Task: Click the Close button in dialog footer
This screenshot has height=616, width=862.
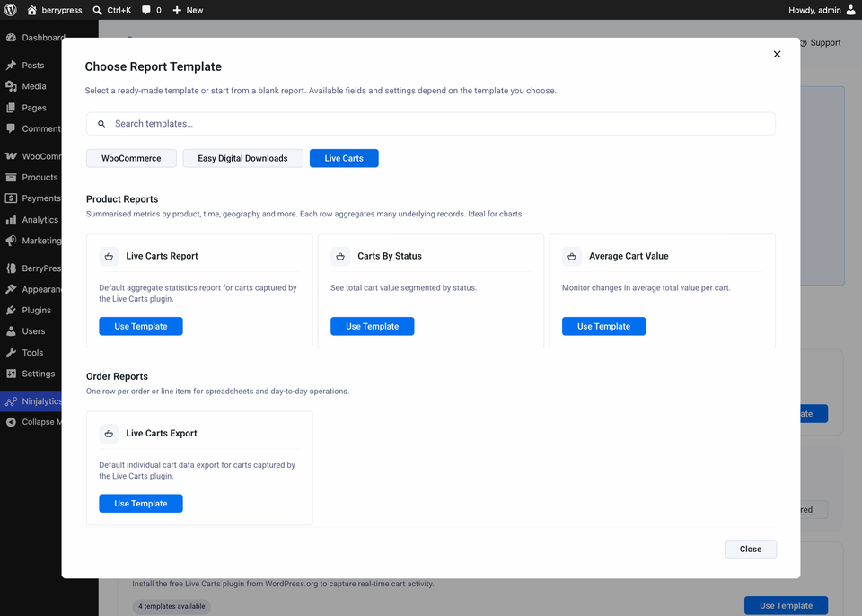Action: (751, 549)
